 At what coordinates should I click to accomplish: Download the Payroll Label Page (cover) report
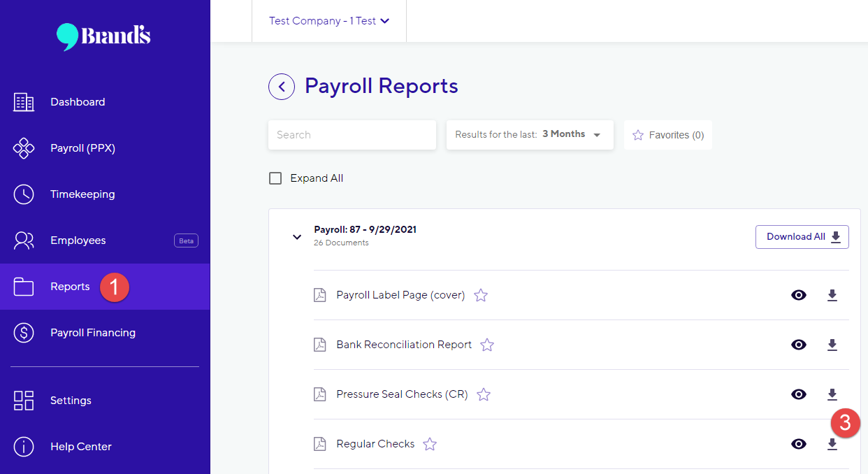832,295
